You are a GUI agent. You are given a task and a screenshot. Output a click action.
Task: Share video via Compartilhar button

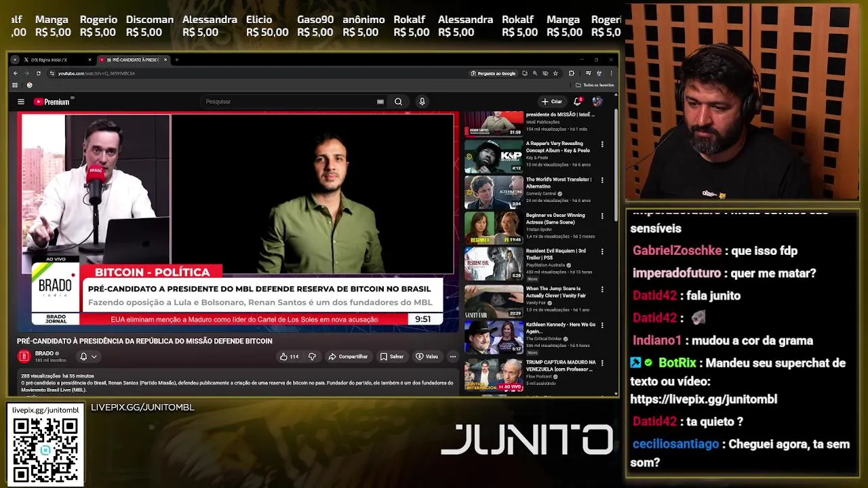pos(348,357)
